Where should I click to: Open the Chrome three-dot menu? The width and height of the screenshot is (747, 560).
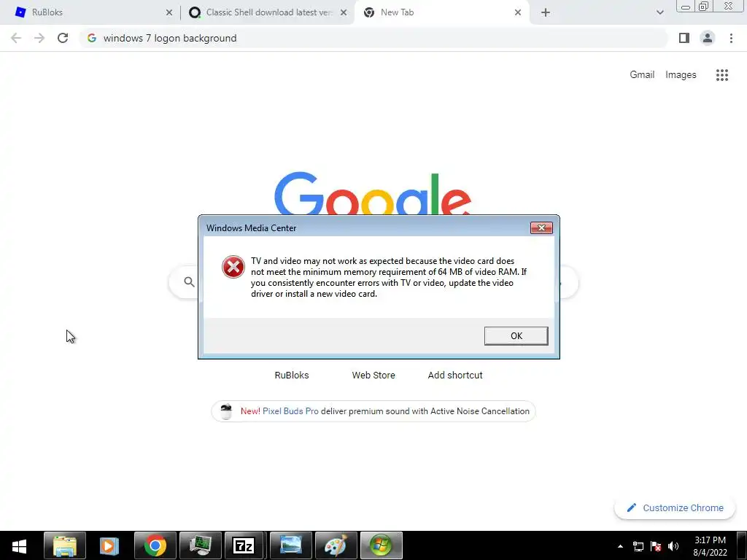click(x=731, y=38)
